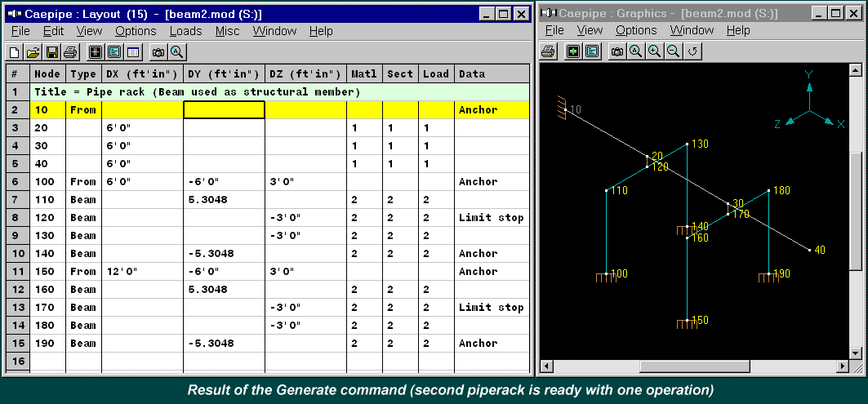Click the Layout window title bar app icon

[14, 14]
